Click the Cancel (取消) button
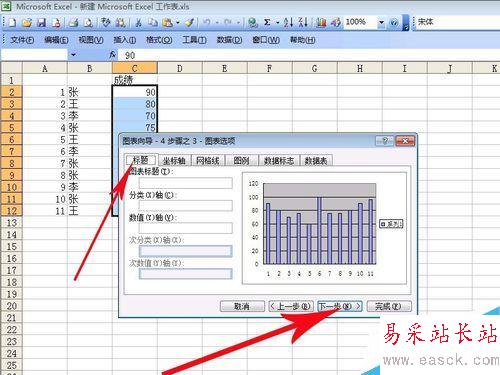Screen dimensions: 500x375 pos(242,306)
